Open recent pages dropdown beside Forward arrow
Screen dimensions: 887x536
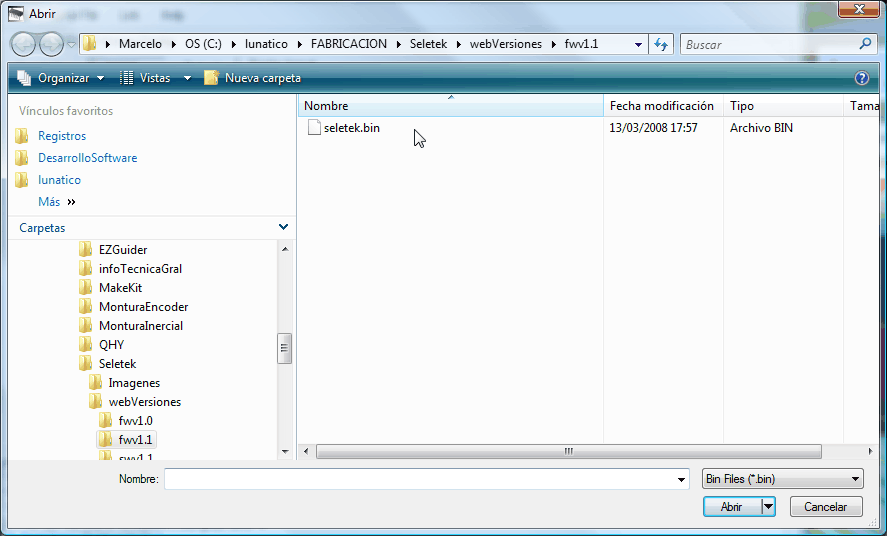point(71,44)
